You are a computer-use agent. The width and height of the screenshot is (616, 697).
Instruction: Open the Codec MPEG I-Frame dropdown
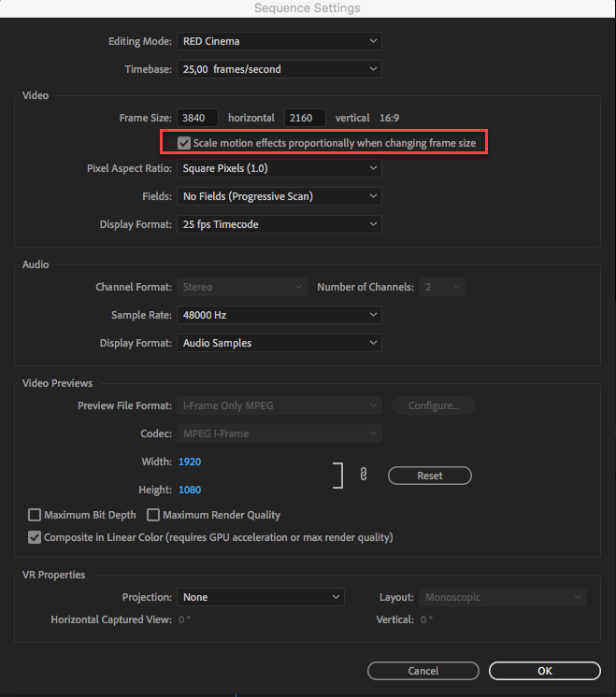[x=279, y=434]
